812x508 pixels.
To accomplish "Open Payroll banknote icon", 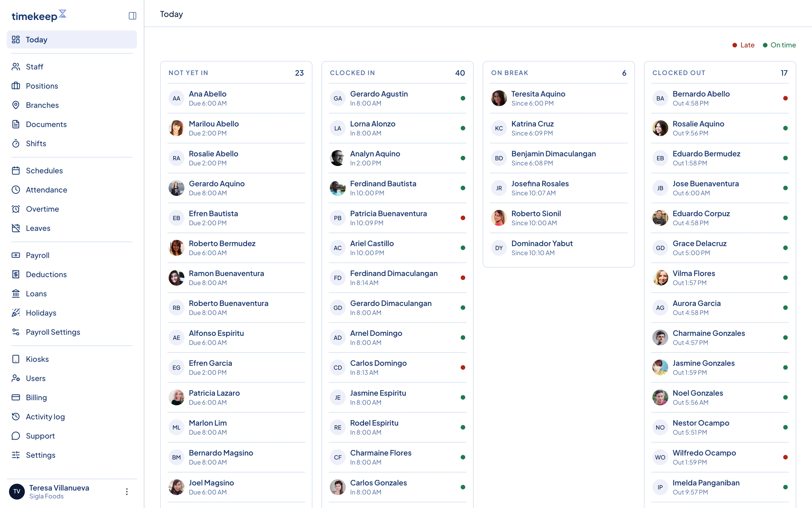I will [x=16, y=255].
